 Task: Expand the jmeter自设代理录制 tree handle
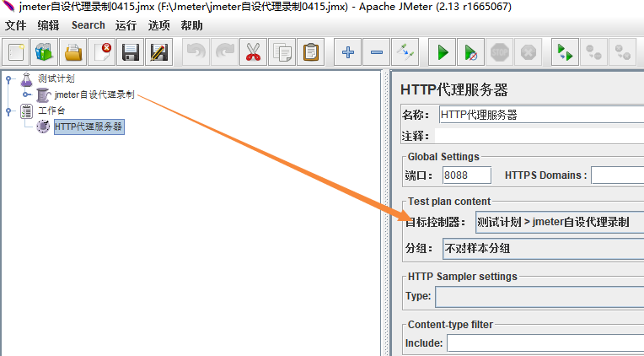(27, 94)
